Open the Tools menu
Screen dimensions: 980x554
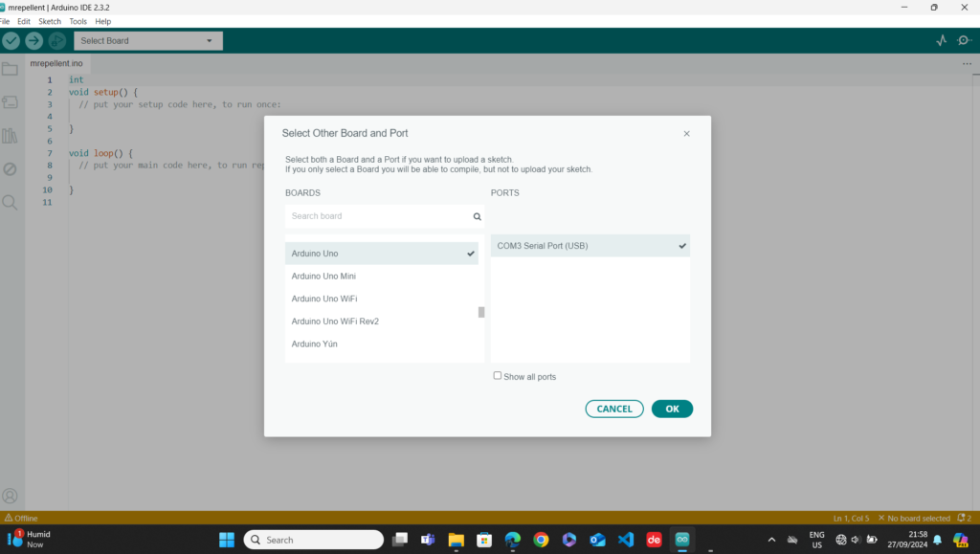tap(78, 21)
